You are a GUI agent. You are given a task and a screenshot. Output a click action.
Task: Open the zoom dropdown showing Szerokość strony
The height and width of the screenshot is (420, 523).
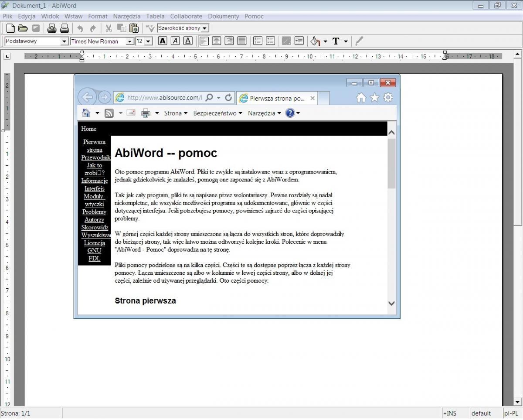pos(205,28)
